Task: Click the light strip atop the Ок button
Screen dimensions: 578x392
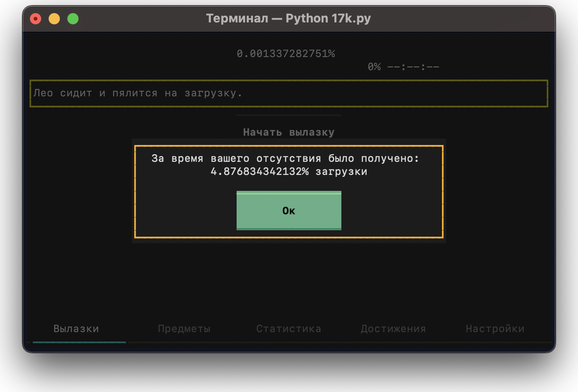Action: 289,193
